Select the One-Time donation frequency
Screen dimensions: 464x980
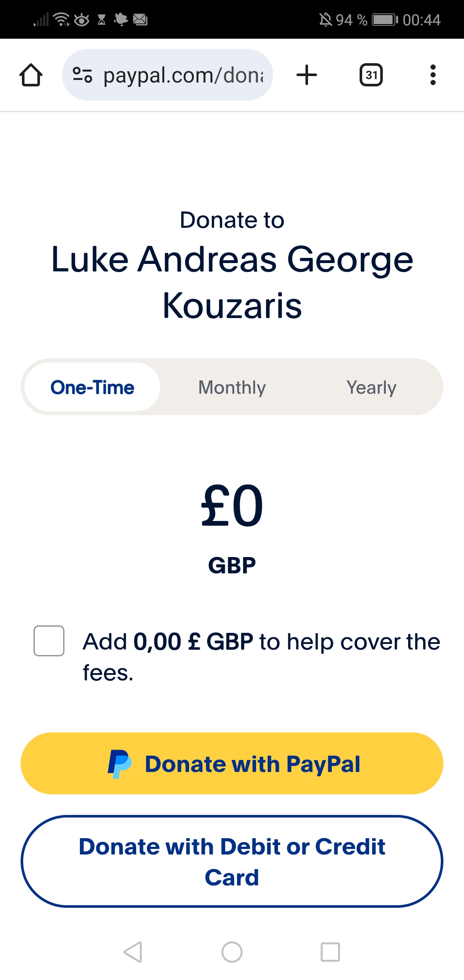92,387
